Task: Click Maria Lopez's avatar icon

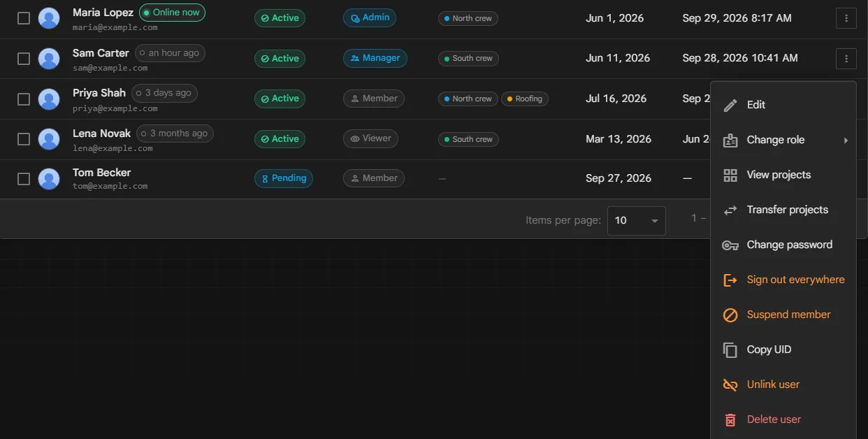Action: [49, 18]
